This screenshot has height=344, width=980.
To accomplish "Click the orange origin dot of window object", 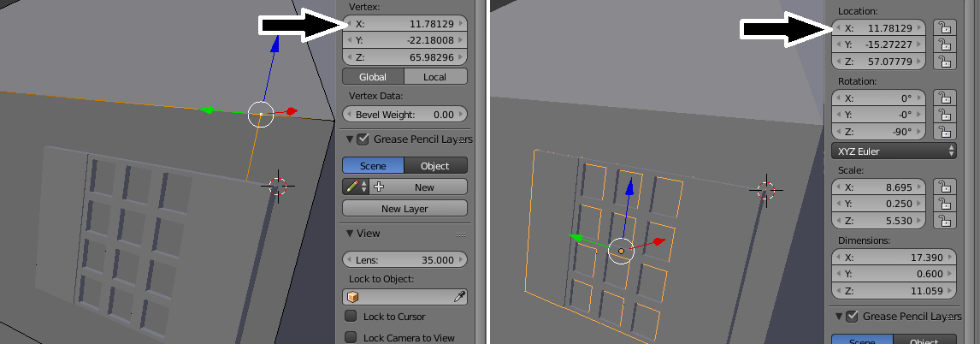I will [621, 251].
